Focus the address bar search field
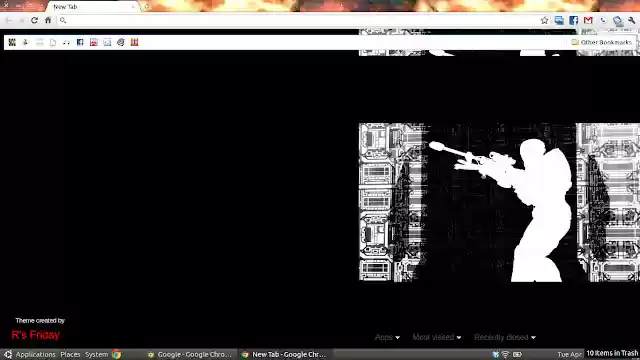 (x=298, y=20)
